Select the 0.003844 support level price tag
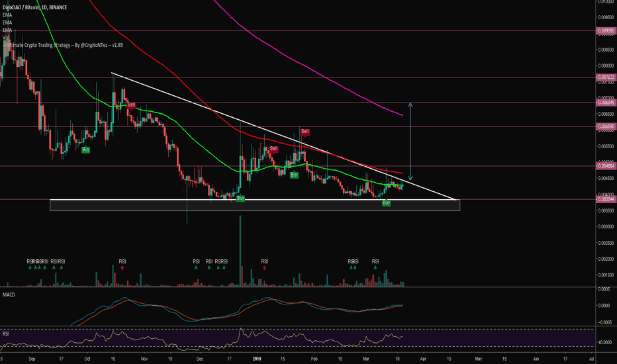 point(606,199)
